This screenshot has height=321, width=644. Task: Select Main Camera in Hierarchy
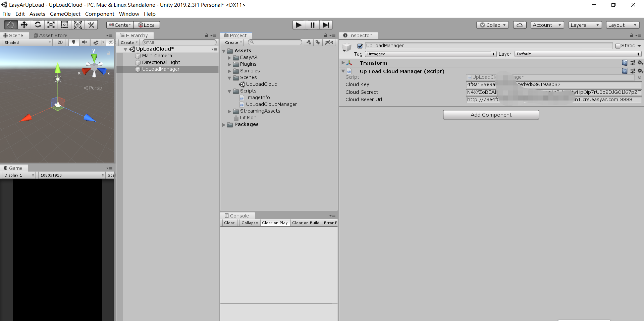[157, 56]
